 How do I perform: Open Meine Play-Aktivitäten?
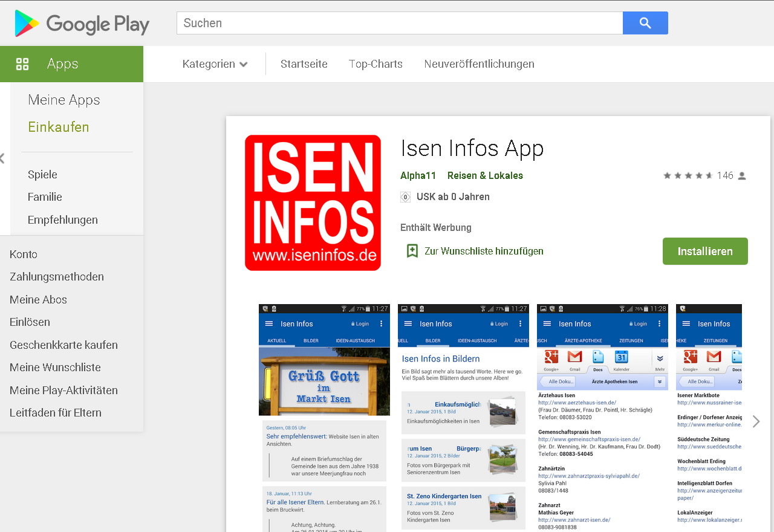(x=63, y=391)
